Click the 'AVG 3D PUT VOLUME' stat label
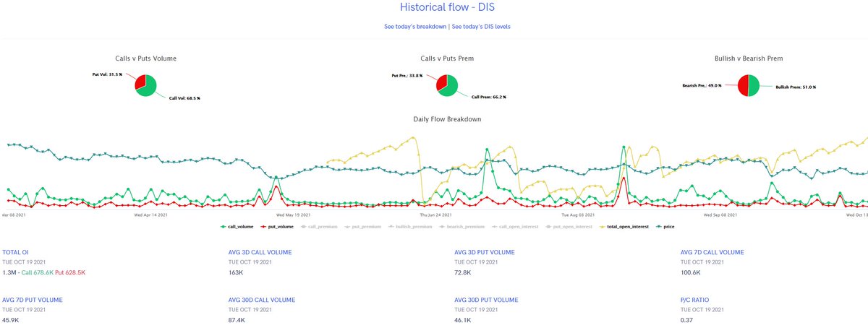The height and width of the screenshot is (333, 868). [485, 252]
